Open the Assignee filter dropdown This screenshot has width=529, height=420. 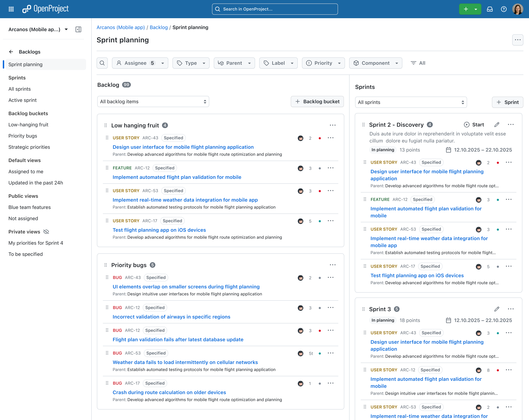point(140,63)
